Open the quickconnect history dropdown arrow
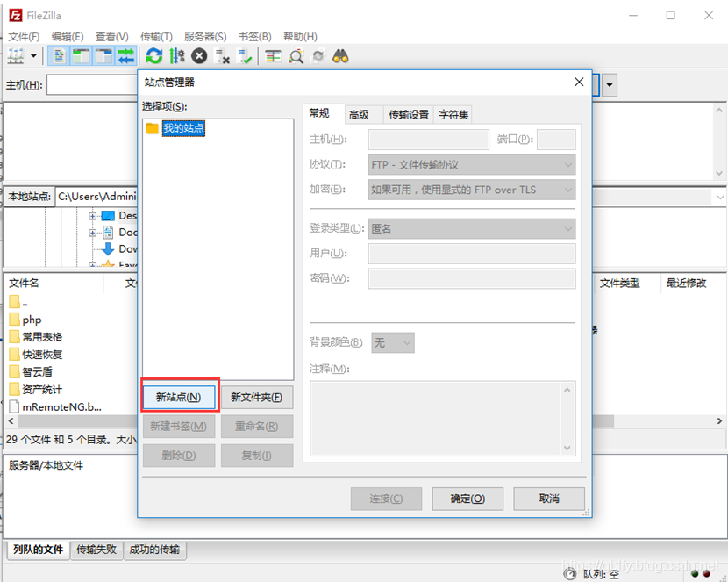 [x=610, y=85]
